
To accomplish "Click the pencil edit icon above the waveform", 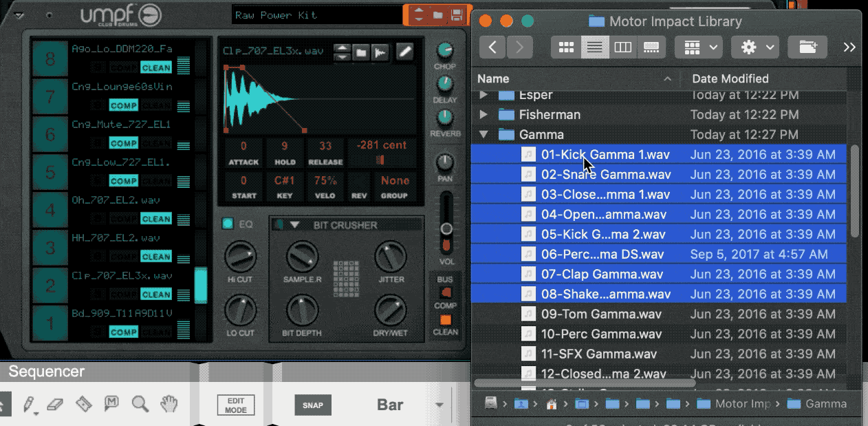I will pyautogui.click(x=406, y=52).
